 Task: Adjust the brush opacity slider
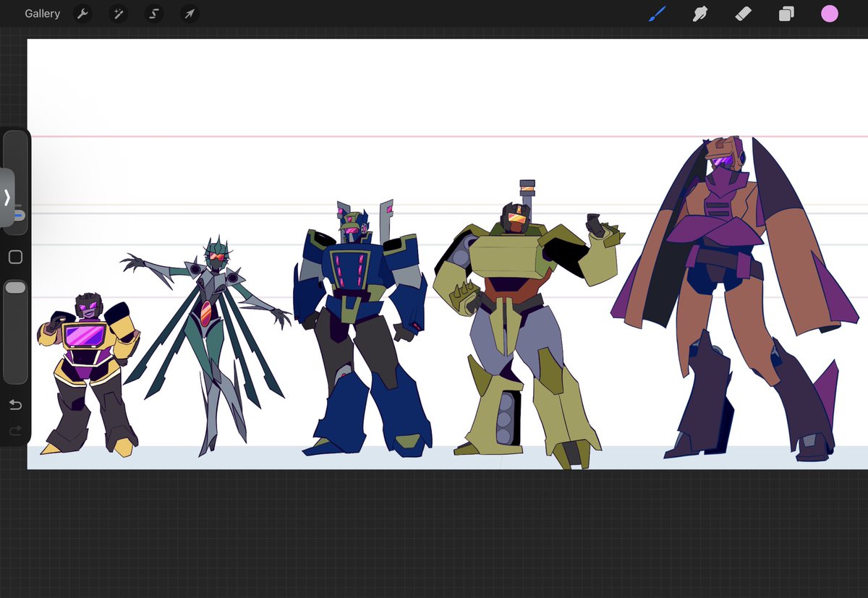[x=15, y=331]
